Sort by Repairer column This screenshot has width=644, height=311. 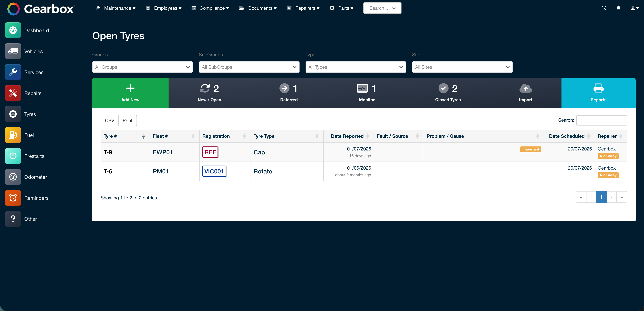611,136
